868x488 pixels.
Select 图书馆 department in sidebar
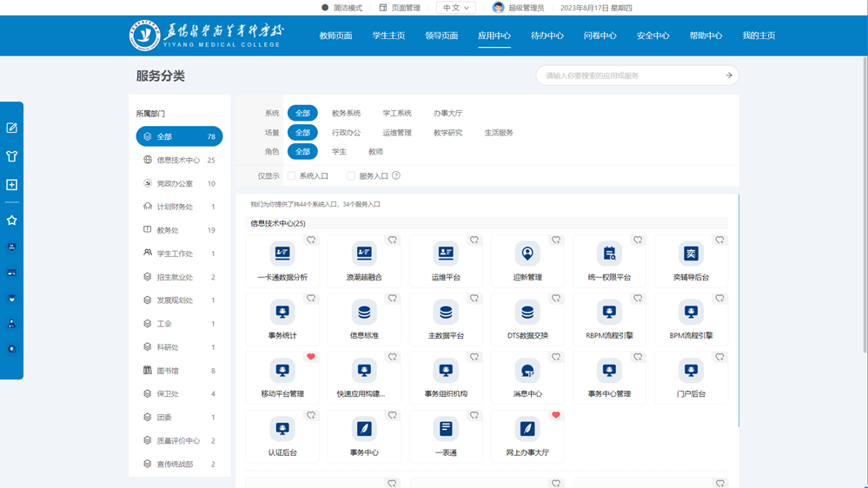tap(179, 371)
